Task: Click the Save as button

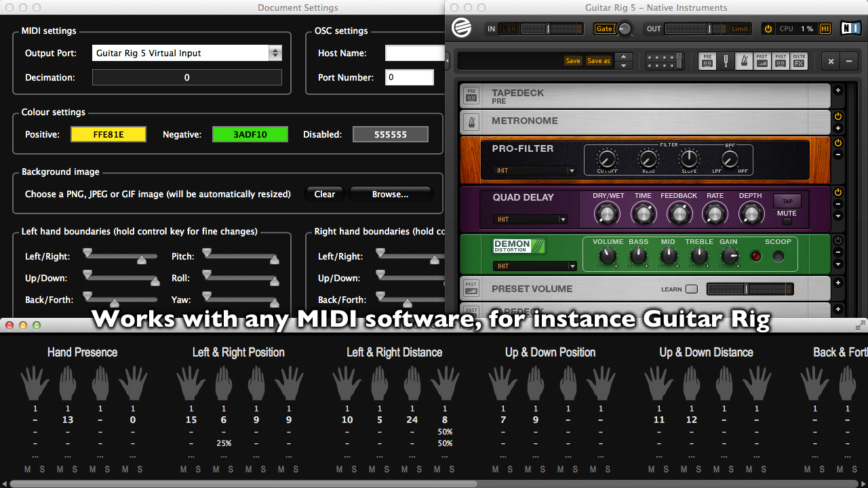Action: click(x=598, y=61)
